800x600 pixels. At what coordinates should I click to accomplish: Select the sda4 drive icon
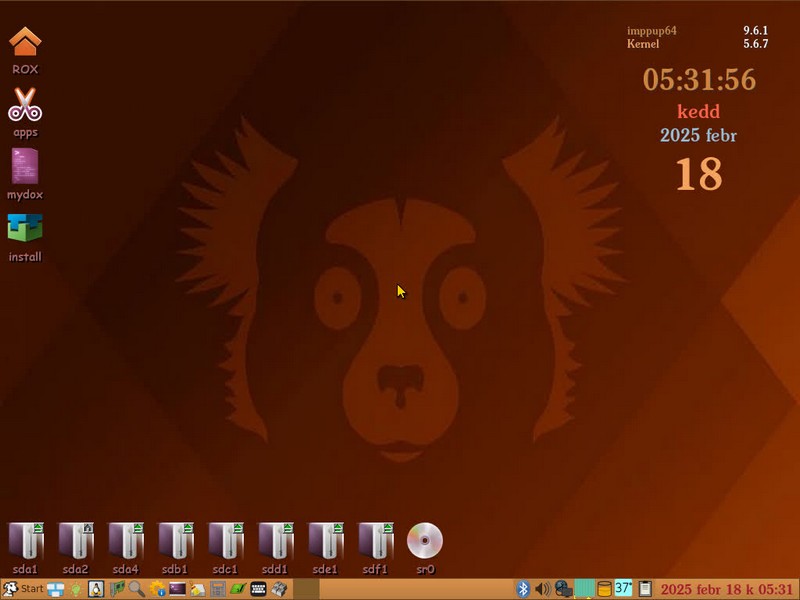coord(126,541)
